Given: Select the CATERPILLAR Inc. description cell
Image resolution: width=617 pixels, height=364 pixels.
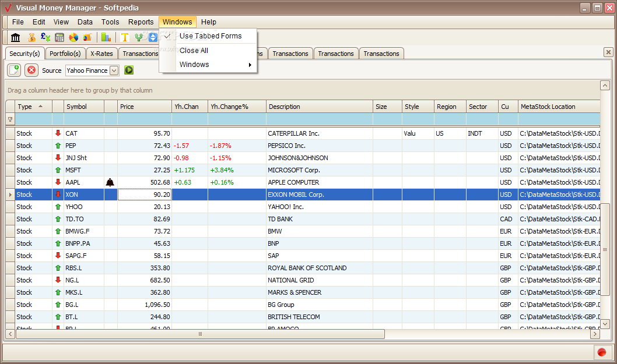Looking at the screenshot, I should click(320, 133).
